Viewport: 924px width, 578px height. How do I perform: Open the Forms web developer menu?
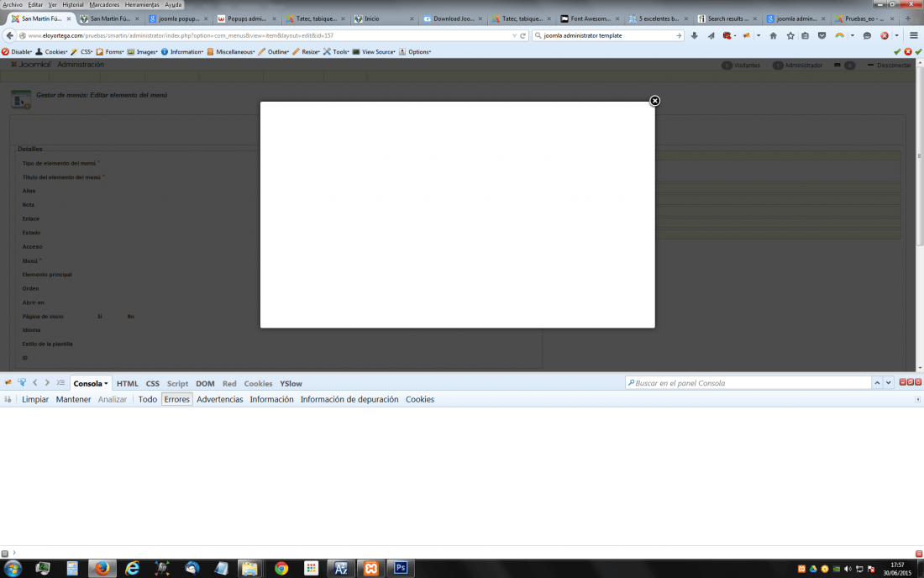click(x=109, y=52)
